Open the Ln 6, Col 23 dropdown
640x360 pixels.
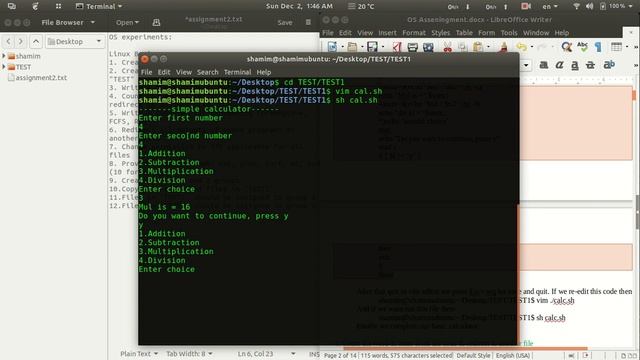(x=267, y=353)
